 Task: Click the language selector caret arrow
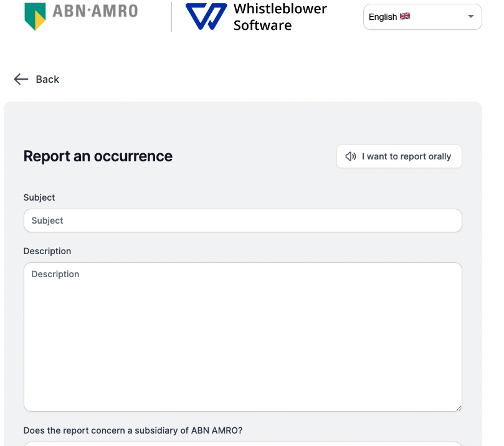click(471, 17)
